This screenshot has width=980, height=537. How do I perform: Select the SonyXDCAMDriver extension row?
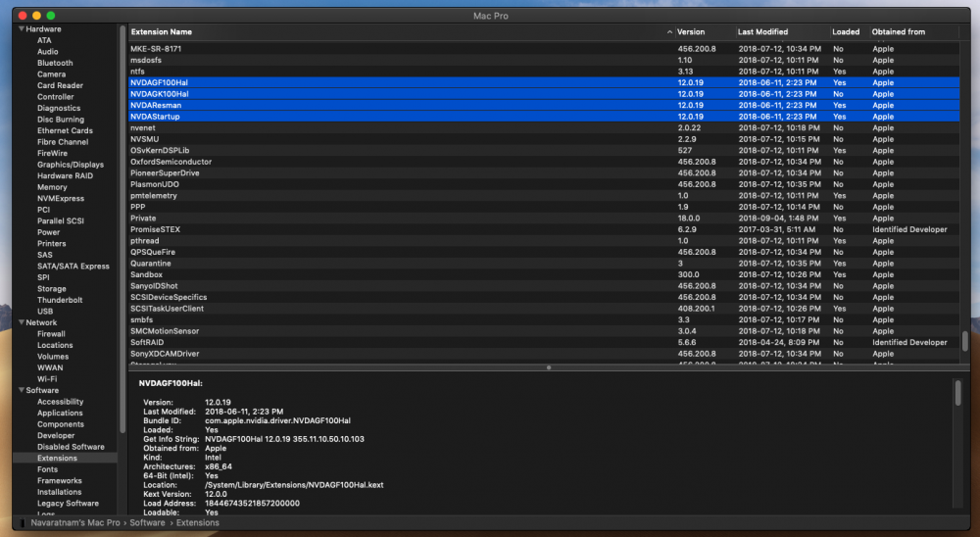coord(544,354)
